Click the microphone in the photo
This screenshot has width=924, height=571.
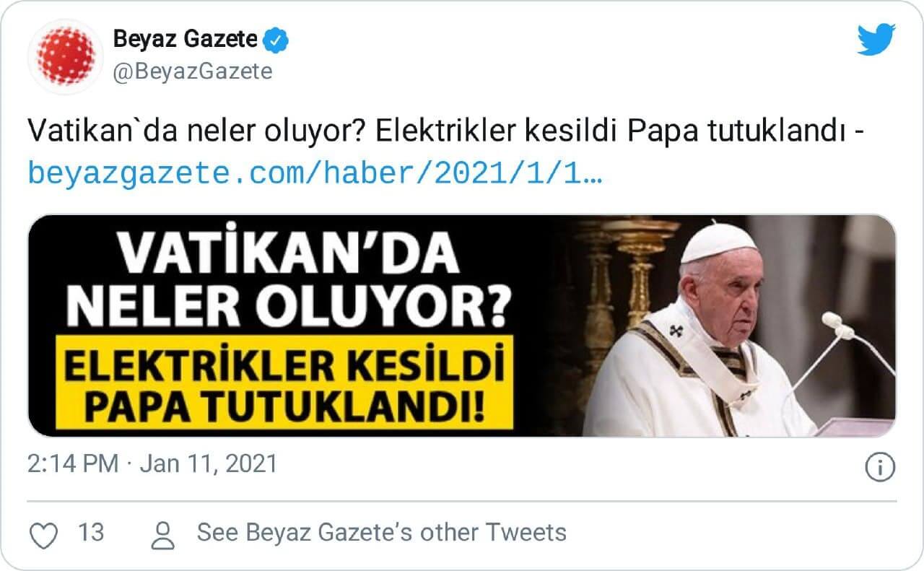tap(837, 325)
